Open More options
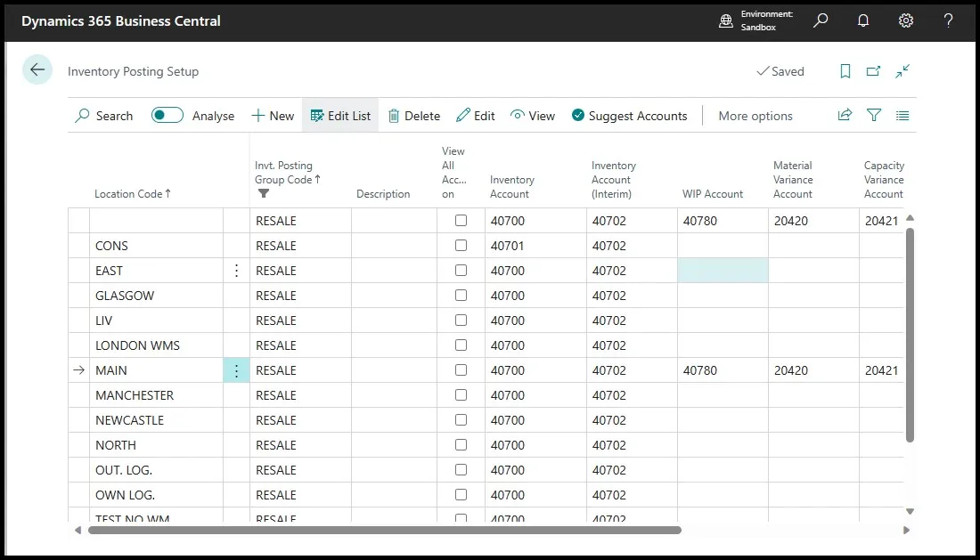 click(755, 116)
